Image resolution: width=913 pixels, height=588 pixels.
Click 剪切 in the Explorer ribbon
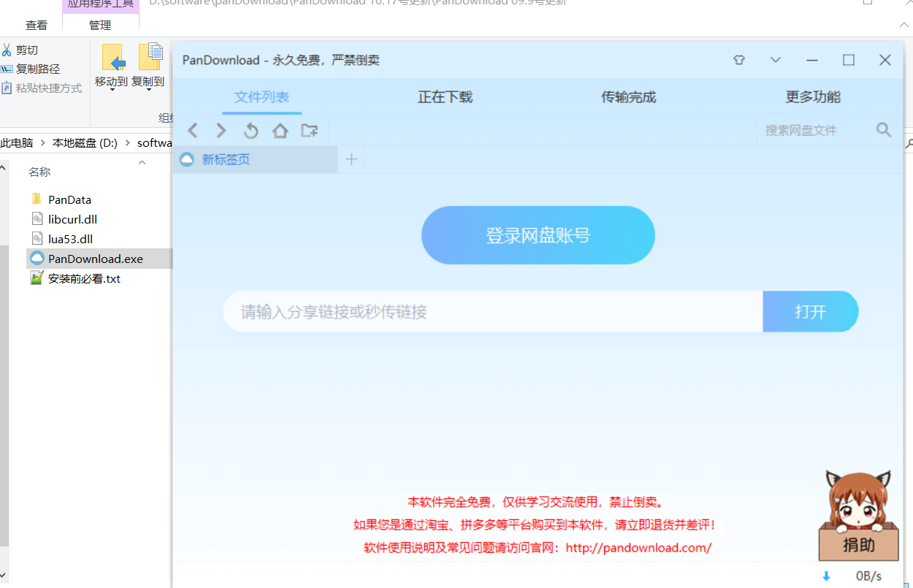tap(20, 50)
